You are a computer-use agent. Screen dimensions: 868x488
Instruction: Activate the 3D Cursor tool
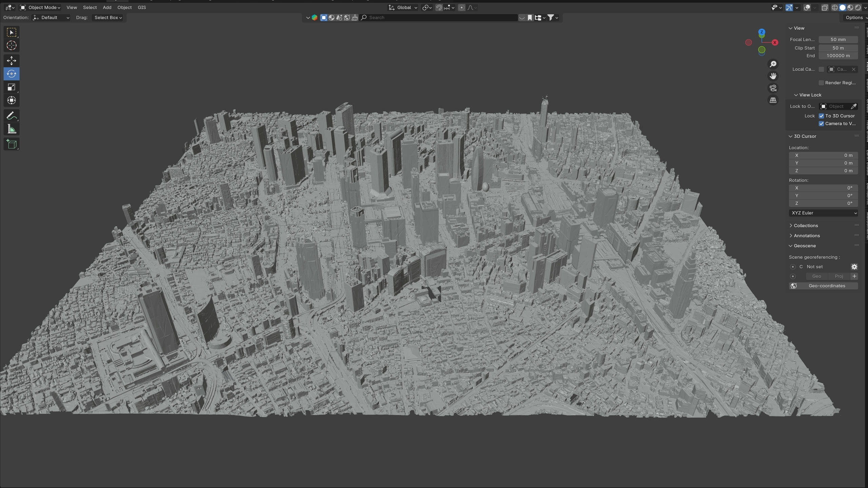click(x=12, y=45)
